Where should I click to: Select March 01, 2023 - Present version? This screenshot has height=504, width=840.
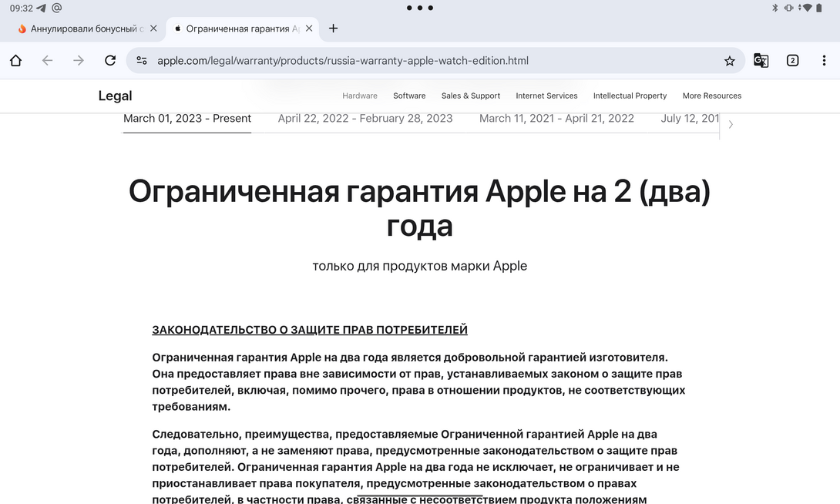pyautogui.click(x=187, y=119)
